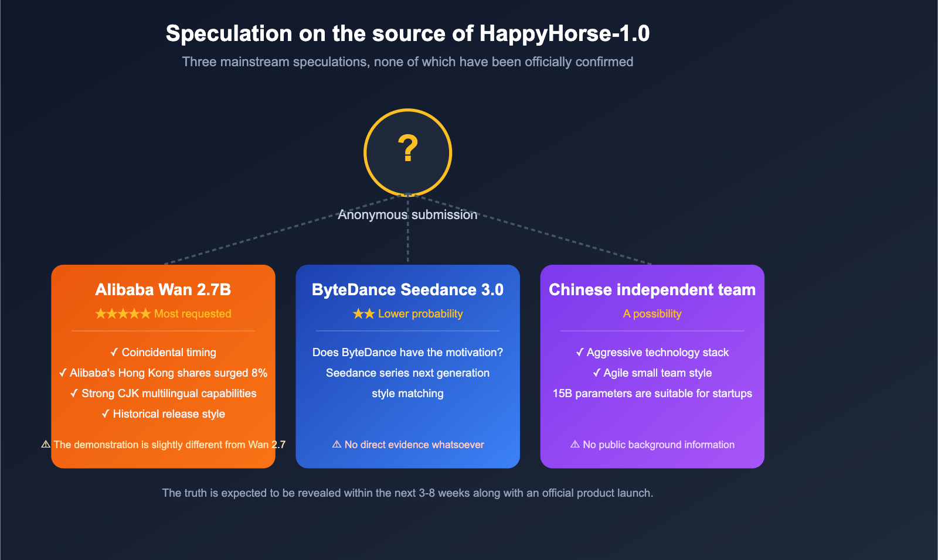Click the checkmark beside Aggressive technology stack
Viewport: 938px width, 560px height.
click(580, 352)
